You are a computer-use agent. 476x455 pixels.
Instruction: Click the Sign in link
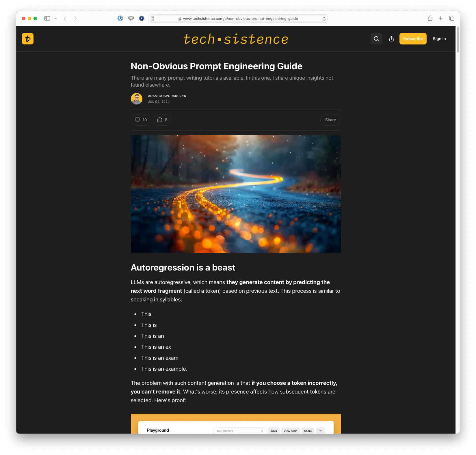click(x=439, y=39)
